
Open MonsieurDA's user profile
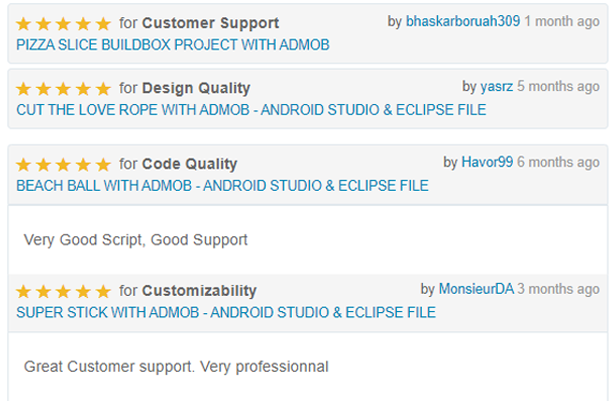tap(476, 289)
